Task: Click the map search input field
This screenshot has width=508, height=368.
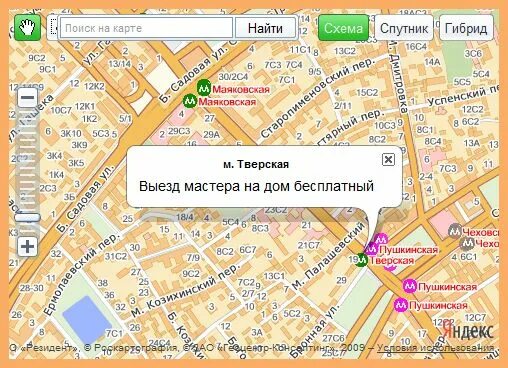Action: coord(146,28)
